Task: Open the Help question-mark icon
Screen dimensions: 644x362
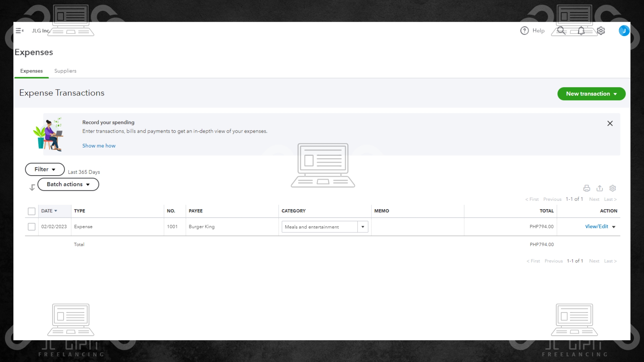Action: pyautogui.click(x=524, y=31)
